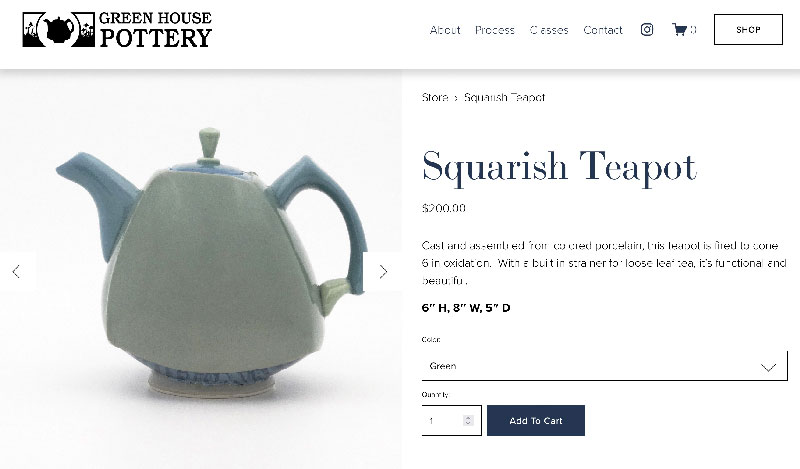Open the Instagram icon link

[646, 30]
